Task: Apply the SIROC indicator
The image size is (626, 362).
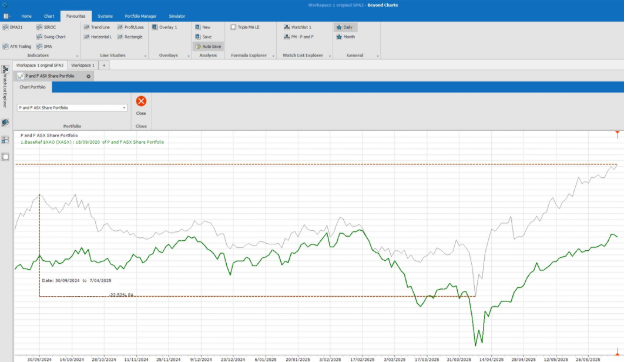Action: pos(46,27)
